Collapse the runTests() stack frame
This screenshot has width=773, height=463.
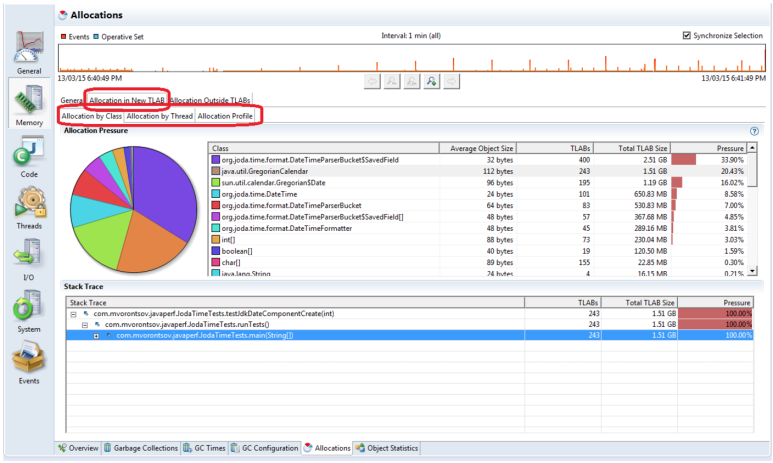[x=85, y=325]
